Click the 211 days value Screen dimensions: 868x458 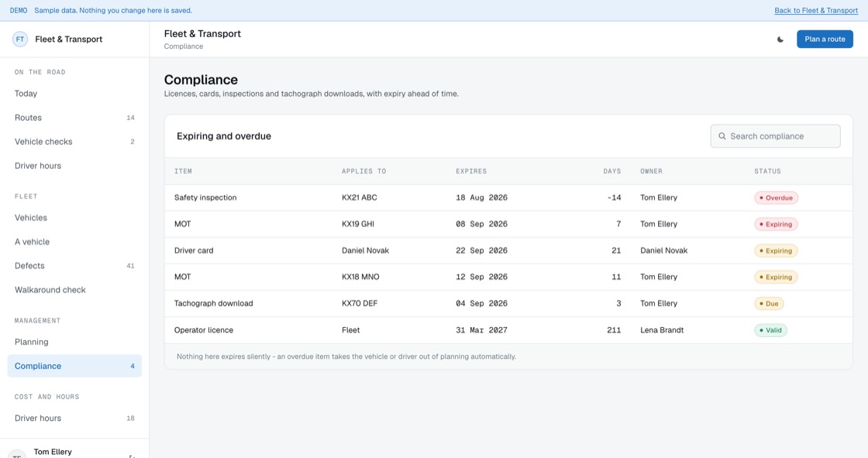tap(614, 330)
